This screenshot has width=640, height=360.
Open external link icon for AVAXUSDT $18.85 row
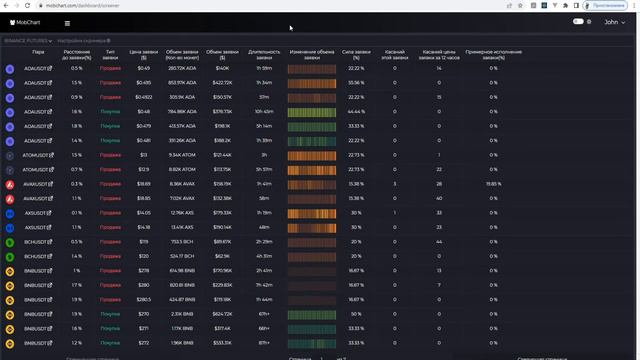(x=51, y=198)
